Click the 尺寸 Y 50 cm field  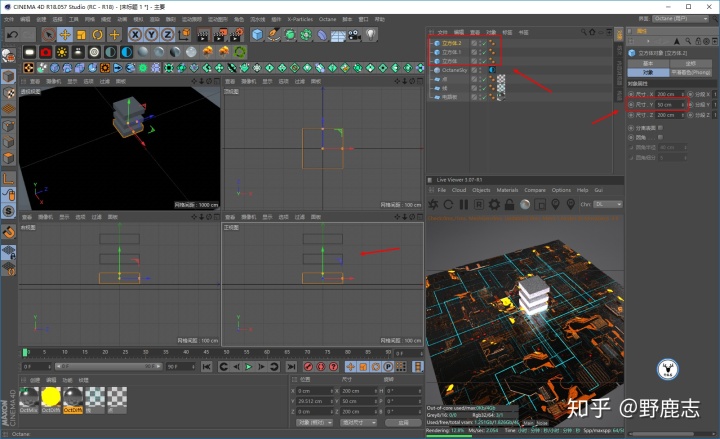(x=670, y=105)
